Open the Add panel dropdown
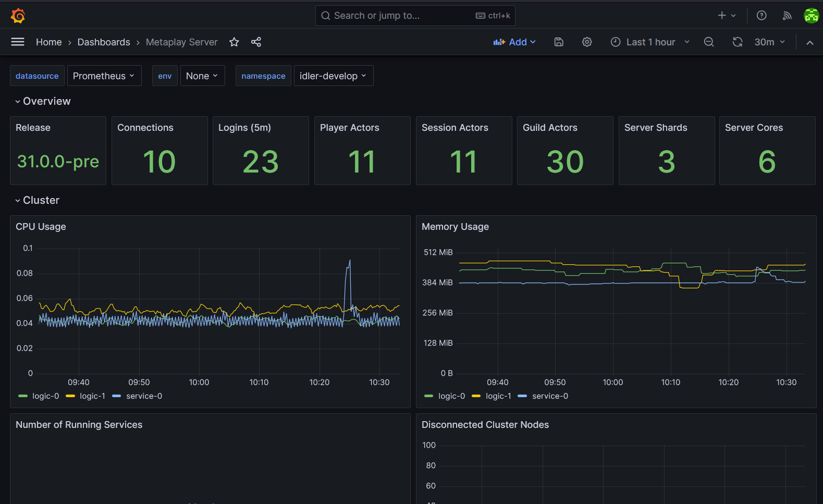The height and width of the screenshot is (504, 823). tap(514, 42)
